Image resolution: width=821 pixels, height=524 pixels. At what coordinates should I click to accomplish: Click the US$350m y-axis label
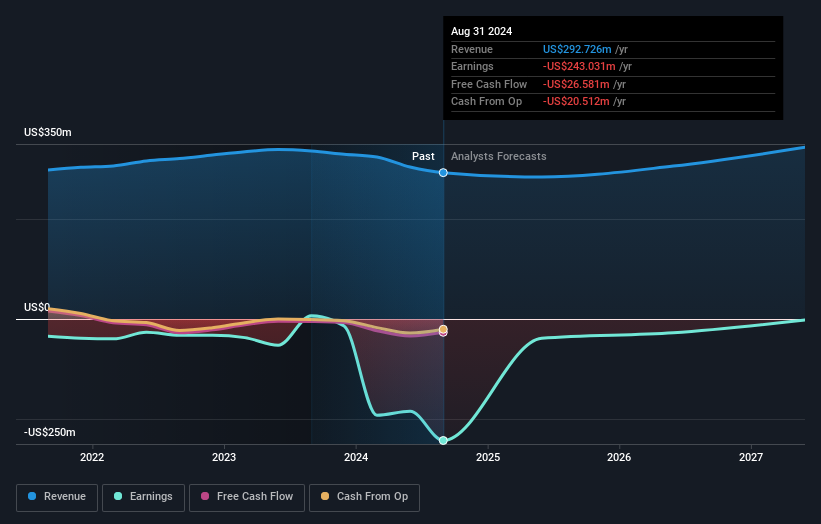(48, 132)
